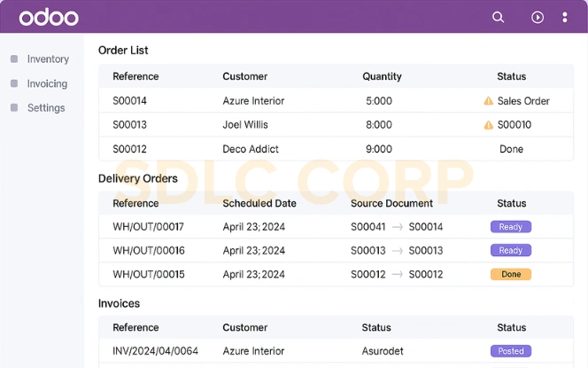
Task: Click Status header in Order List
Action: (x=512, y=76)
